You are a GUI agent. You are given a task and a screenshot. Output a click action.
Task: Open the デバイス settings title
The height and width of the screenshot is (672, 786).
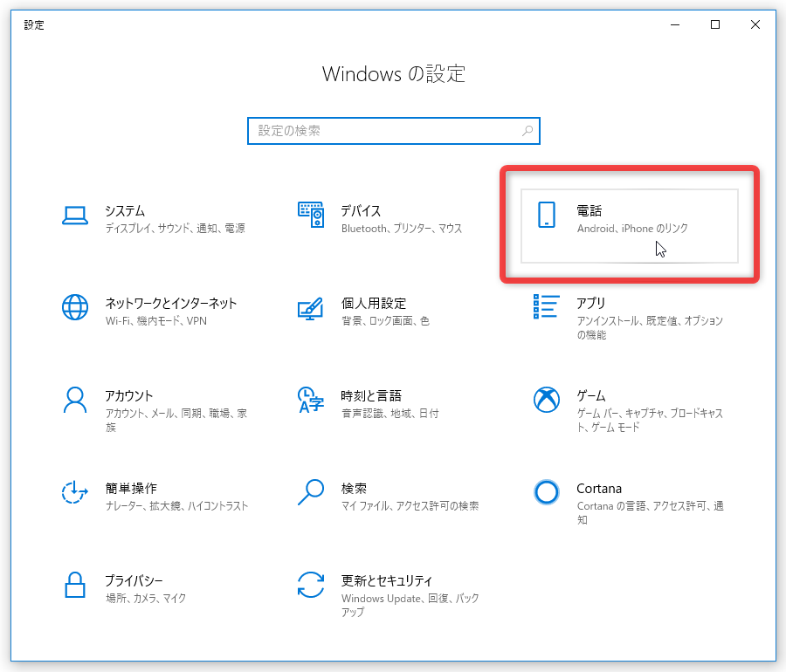pyautogui.click(x=361, y=211)
